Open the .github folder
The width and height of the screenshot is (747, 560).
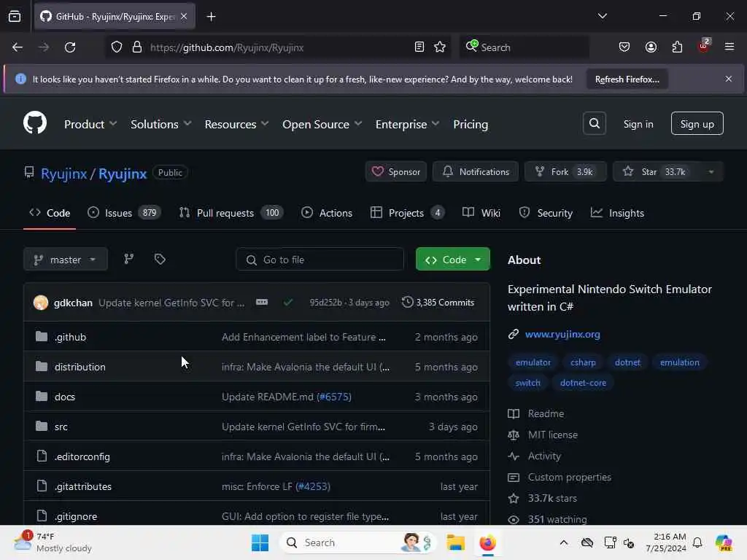[x=70, y=337]
